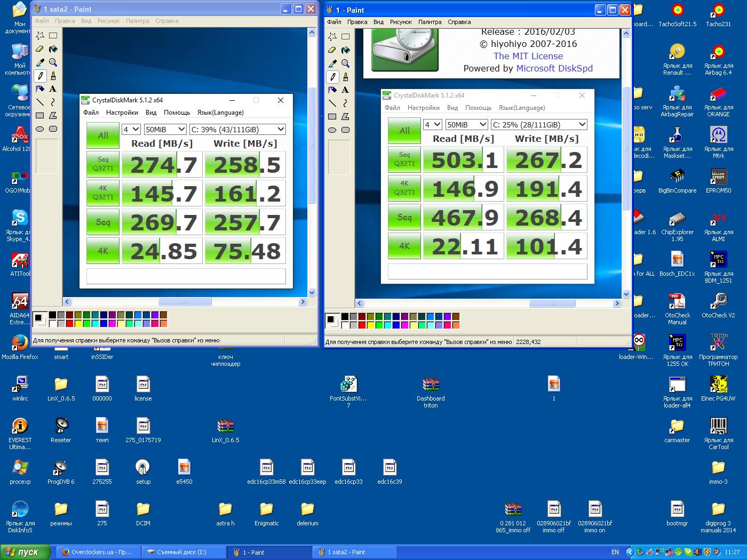This screenshot has width=747, height=560.
Task: Pick yellow color in sata2 Paint palette
Action: tap(78, 324)
